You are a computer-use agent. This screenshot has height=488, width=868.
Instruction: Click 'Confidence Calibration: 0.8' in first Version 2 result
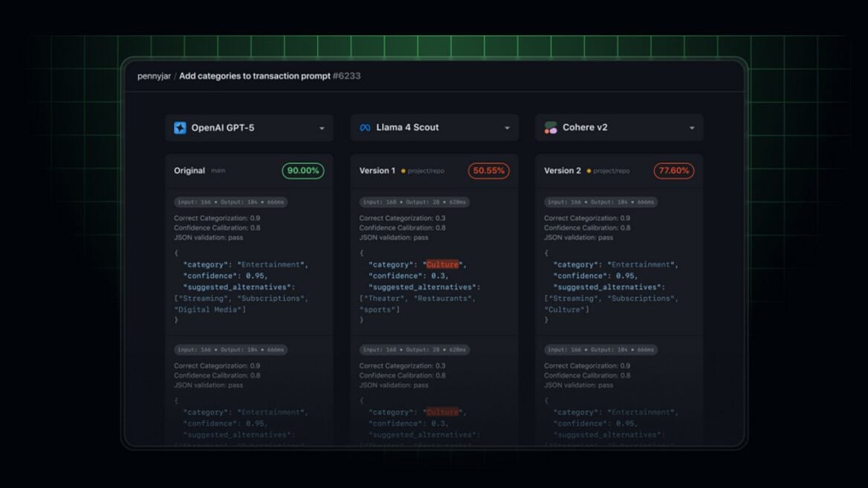(x=587, y=227)
